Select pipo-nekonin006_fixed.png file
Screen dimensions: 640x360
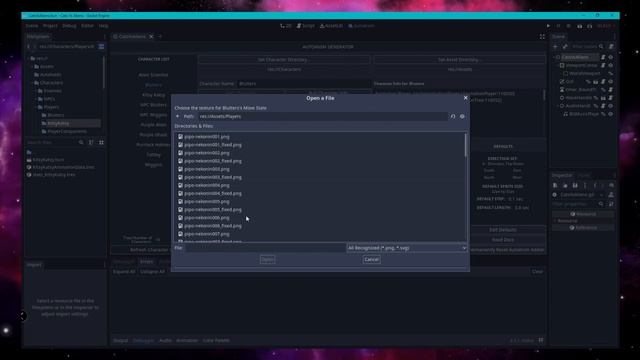pyautogui.click(x=213, y=226)
